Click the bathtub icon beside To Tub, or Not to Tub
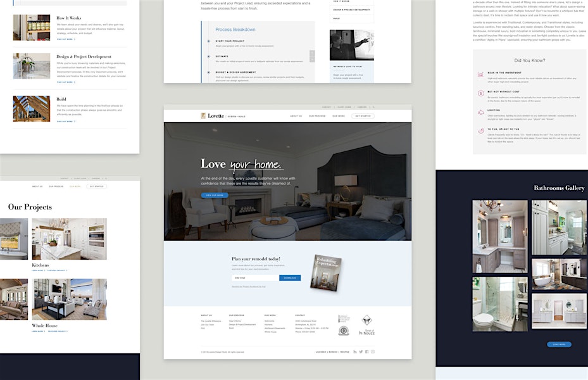Screen dimensions: 588x380 point(481,130)
